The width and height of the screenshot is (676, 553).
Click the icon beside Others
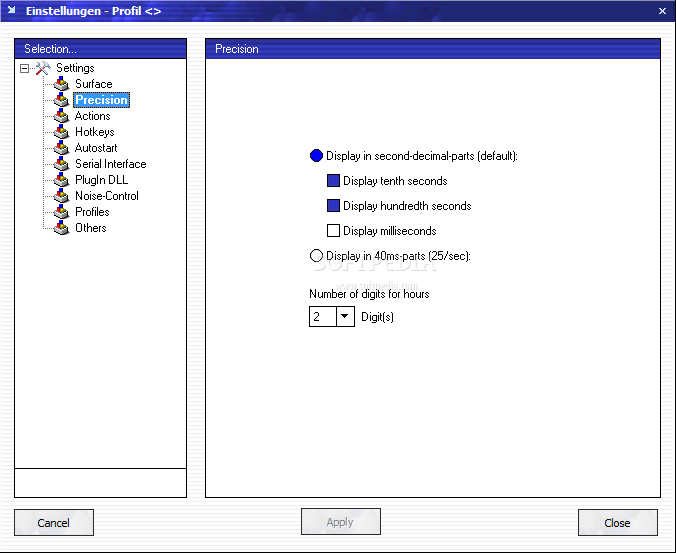pyautogui.click(x=62, y=228)
